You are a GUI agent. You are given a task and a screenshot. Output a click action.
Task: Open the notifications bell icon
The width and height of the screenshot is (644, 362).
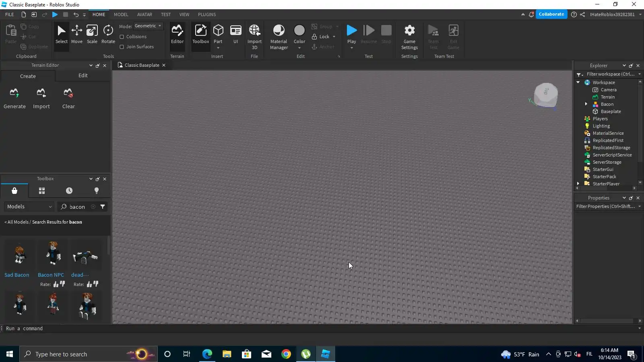531,14
